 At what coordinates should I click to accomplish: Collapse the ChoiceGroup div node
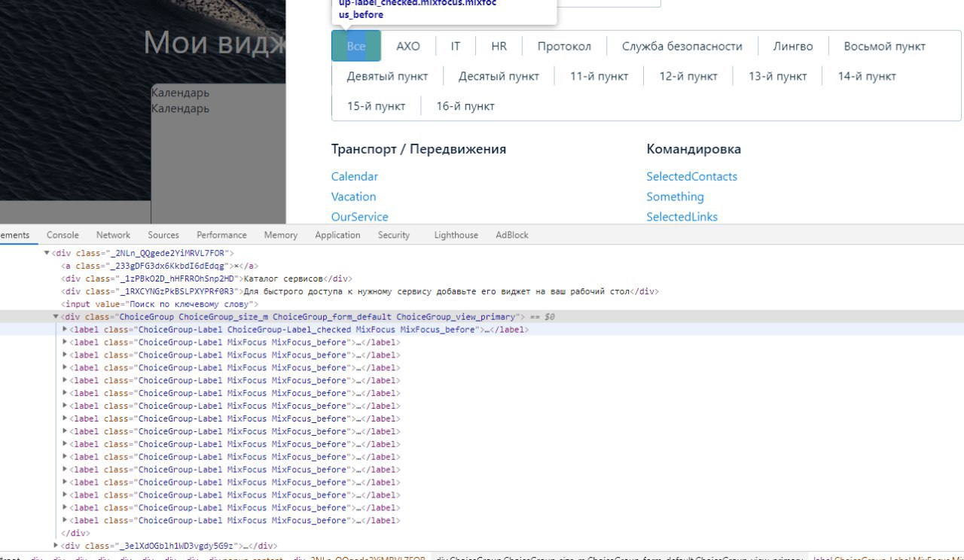click(x=56, y=317)
